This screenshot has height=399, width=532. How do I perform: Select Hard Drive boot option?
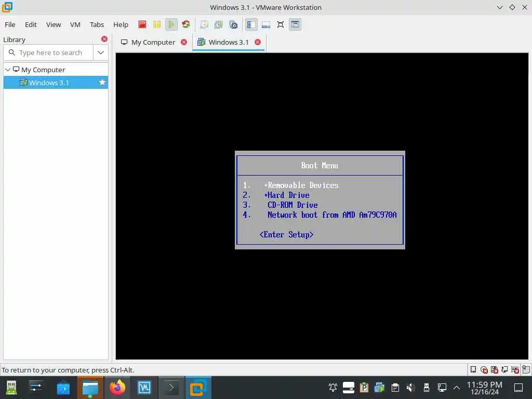[287, 195]
